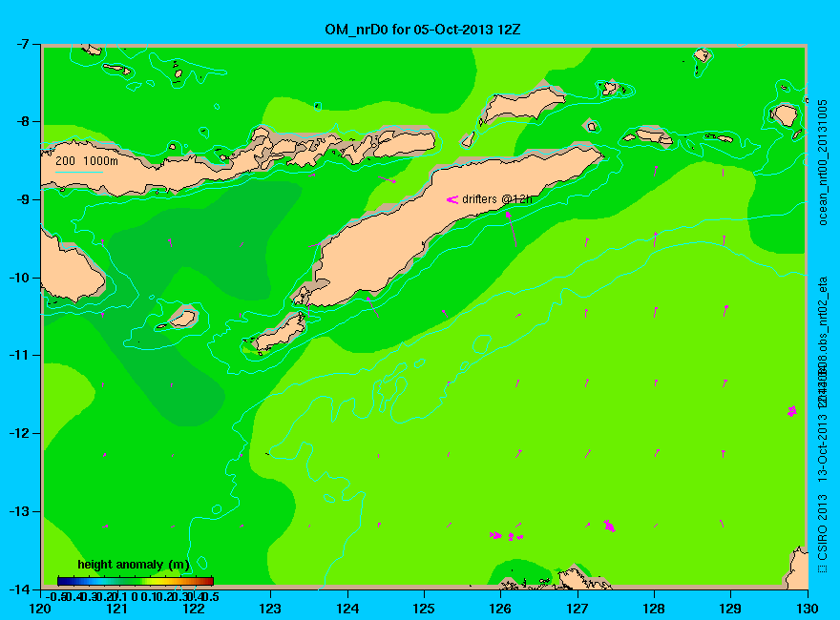Click the vertical 'ocean_nr00_20131005' label
The image size is (840, 620).
click(823, 162)
